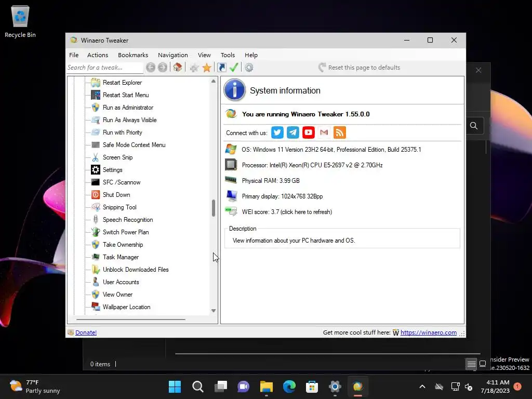Go to the Home page icon

pos(178,67)
